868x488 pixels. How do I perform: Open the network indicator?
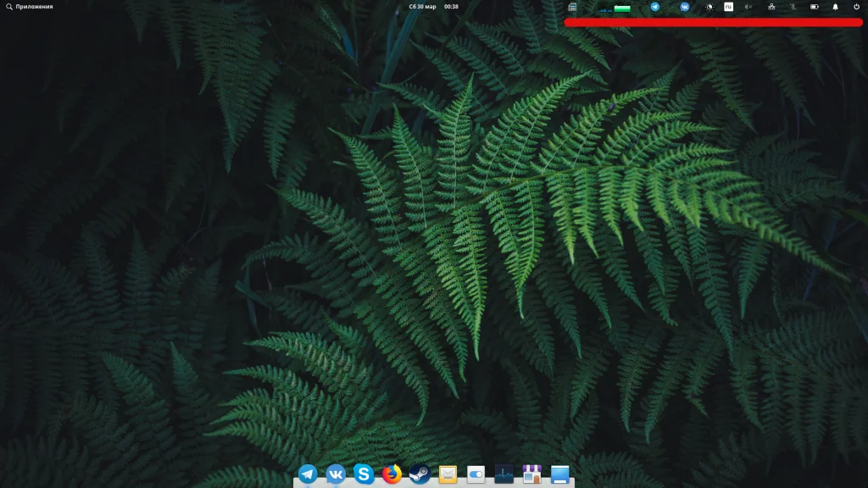coord(771,7)
